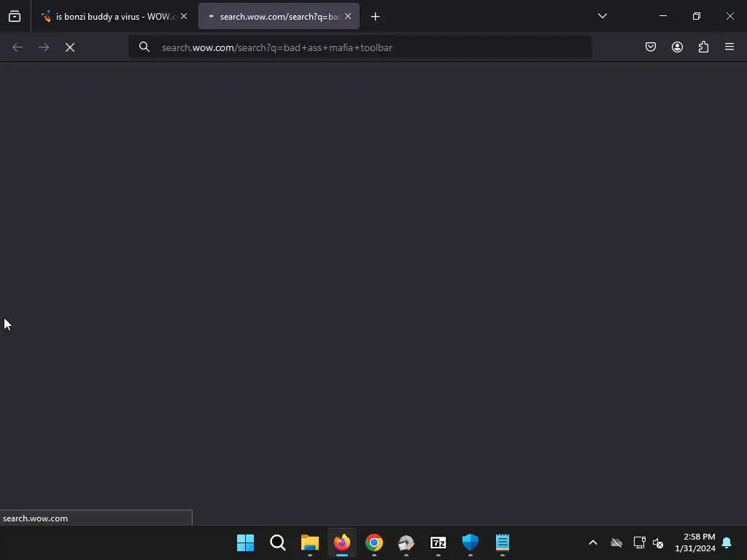Open the Extensions puzzle-piece menu
This screenshot has width=747, height=560.
click(x=703, y=47)
